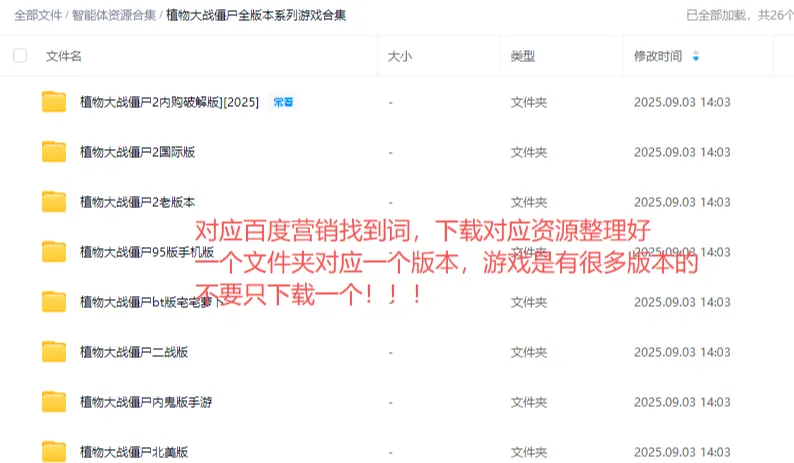Click the 修改时间 column header label
794x463 pixels.
coord(658,56)
